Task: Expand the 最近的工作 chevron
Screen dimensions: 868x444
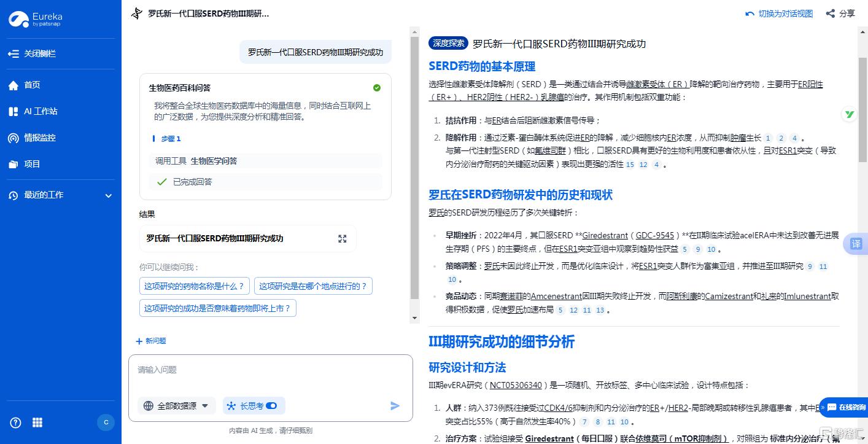Action: (x=109, y=196)
